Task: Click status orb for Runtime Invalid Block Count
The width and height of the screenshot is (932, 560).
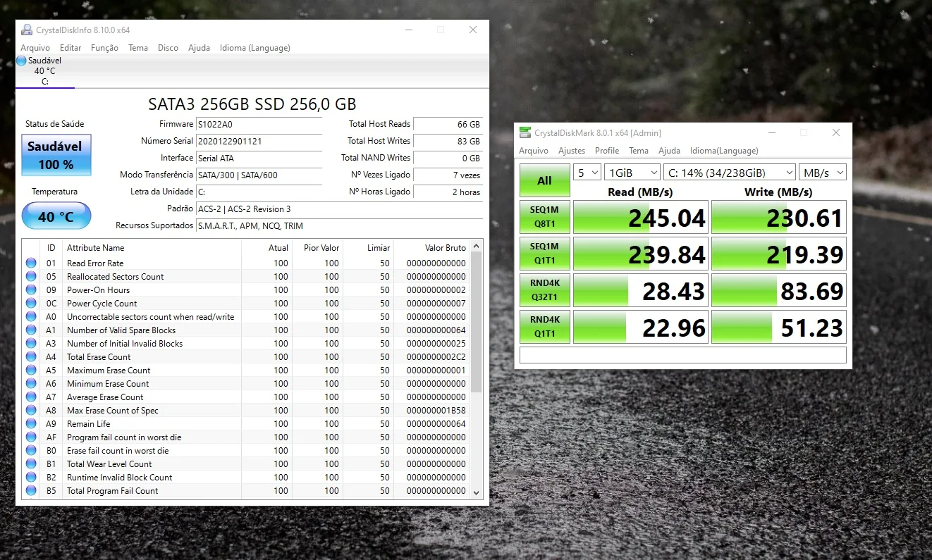Action: click(31, 478)
